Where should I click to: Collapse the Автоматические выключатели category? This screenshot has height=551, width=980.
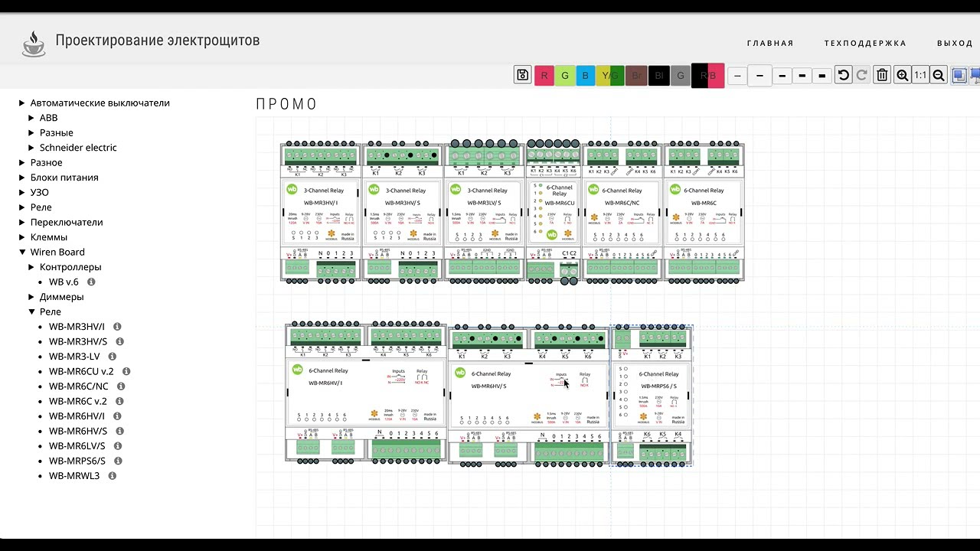[22, 103]
